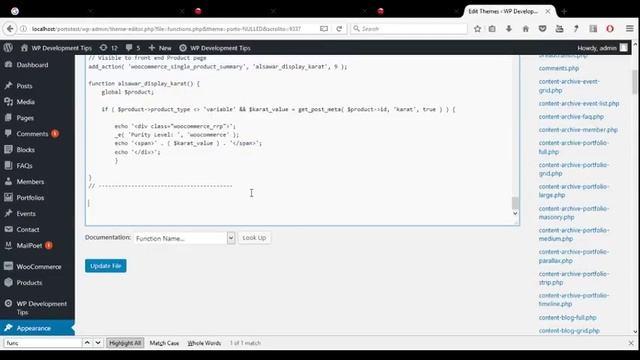Open WP Development Tips sidebar item

pyautogui.click(x=41, y=308)
